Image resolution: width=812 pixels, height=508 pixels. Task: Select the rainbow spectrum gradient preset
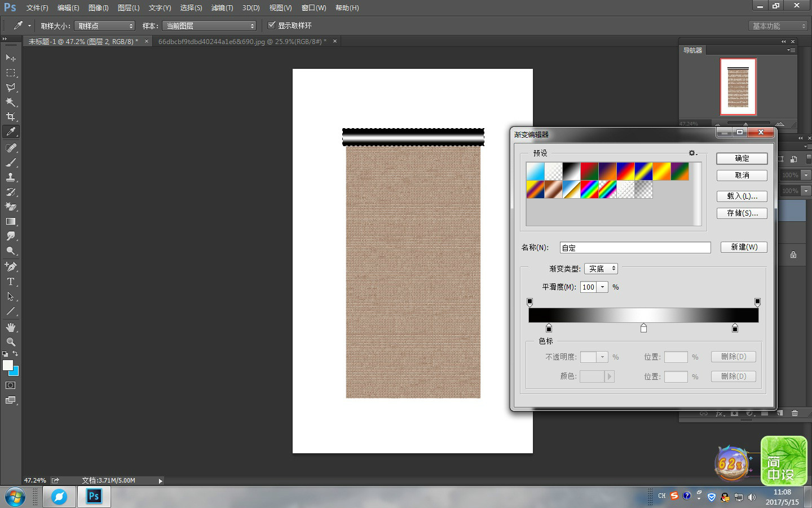[590, 190]
